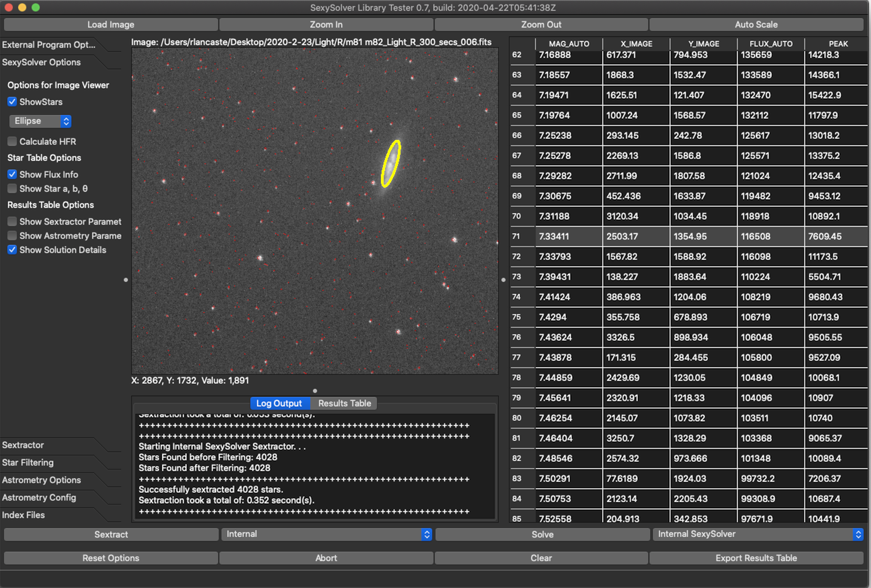Click log line 'Successfully sextracted 4028 stars.'
This screenshot has height=588, width=871.
click(x=211, y=490)
